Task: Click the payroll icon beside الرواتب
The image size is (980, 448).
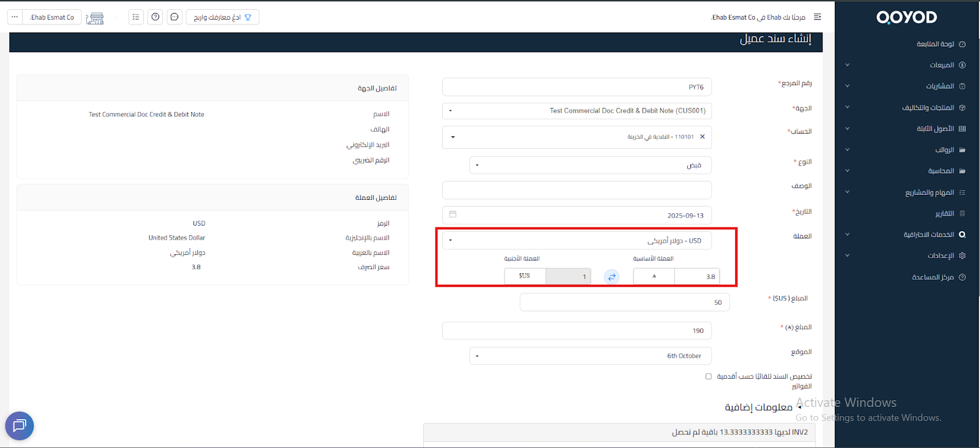Action: [x=962, y=150]
